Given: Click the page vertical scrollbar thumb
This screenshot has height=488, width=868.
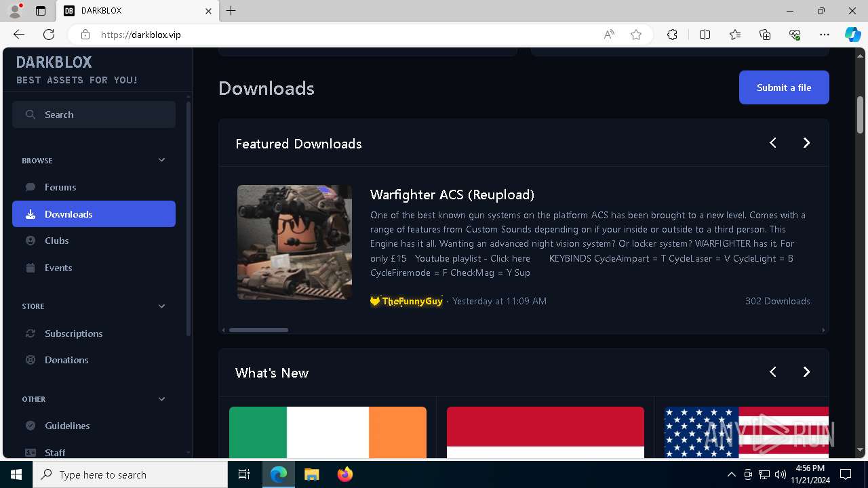Looking at the screenshot, I should click(x=860, y=115).
